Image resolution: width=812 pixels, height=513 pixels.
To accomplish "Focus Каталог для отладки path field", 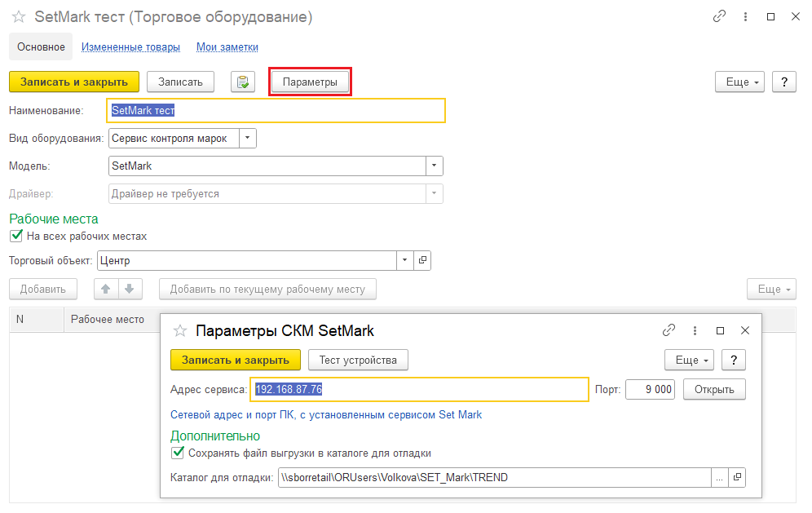I will (x=495, y=477).
